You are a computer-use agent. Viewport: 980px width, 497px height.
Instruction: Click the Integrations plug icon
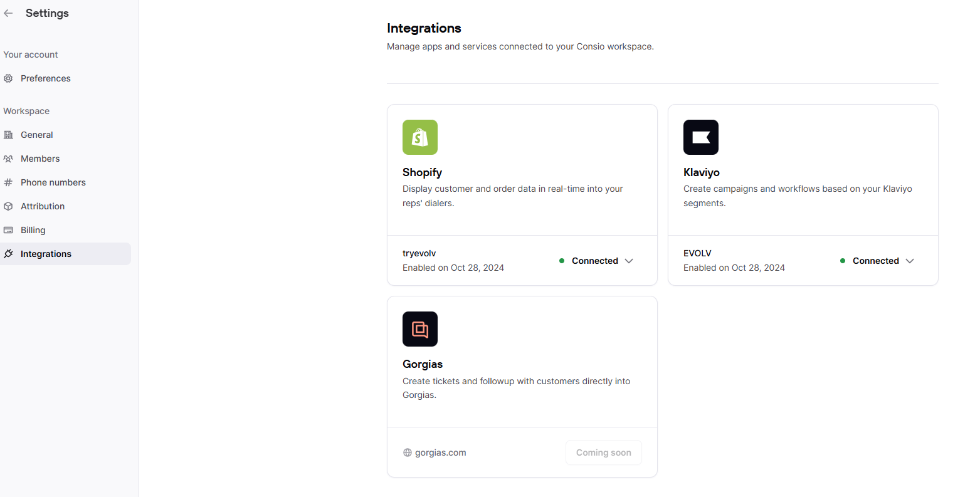pos(8,254)
